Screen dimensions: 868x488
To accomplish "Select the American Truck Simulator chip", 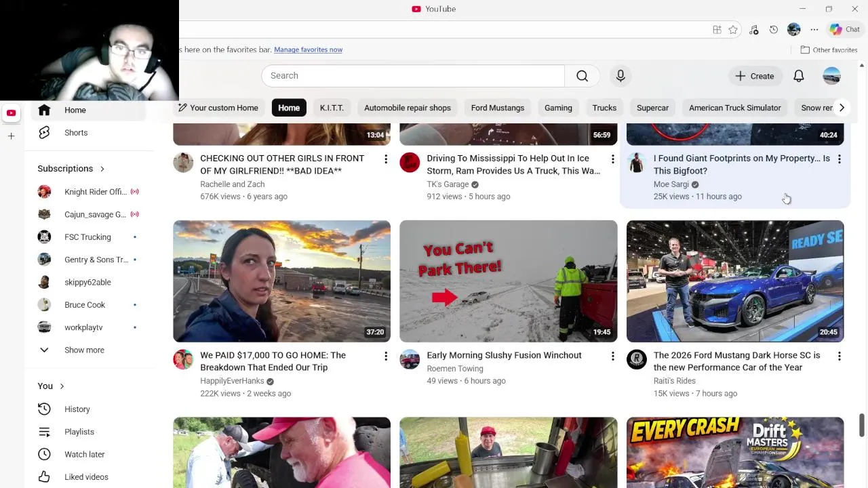I will tap(735, 108).
